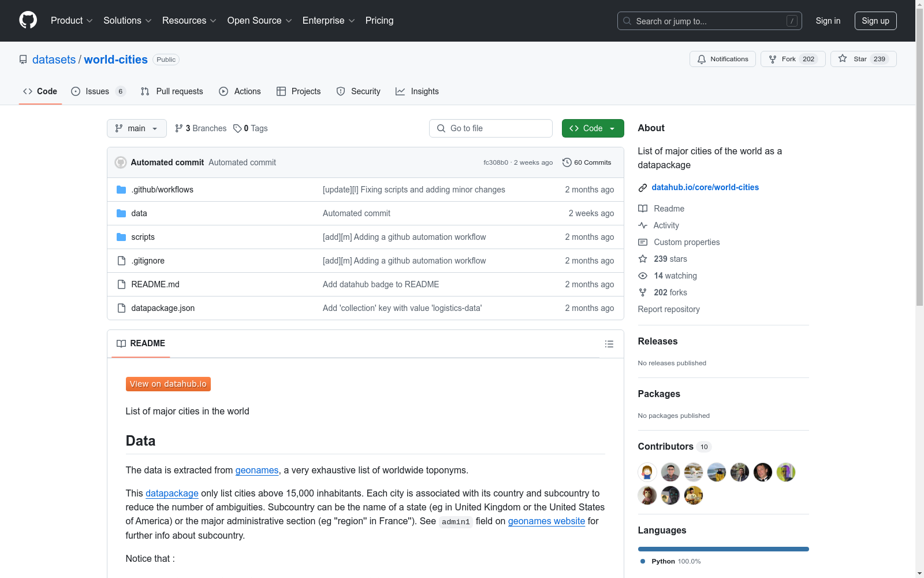Click the GitHub logo icon
This screenshot has width=924, height=578.
[28, 20]
